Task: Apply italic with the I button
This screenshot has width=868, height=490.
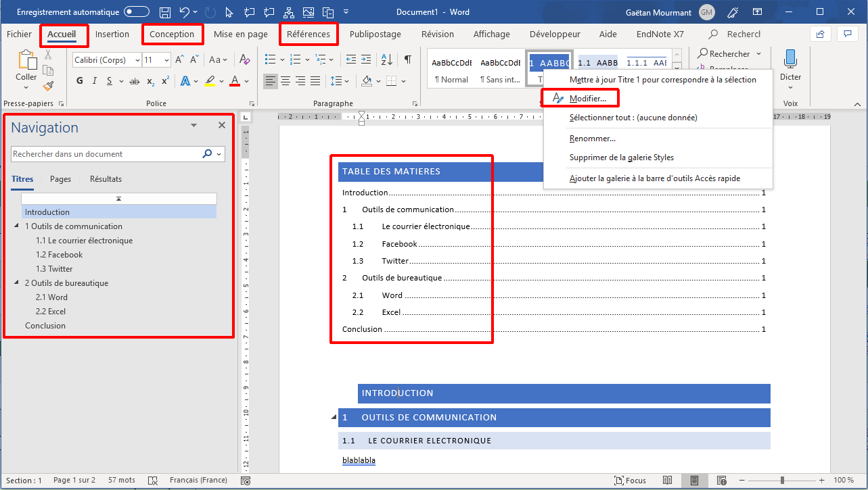Action: (95, 81)
